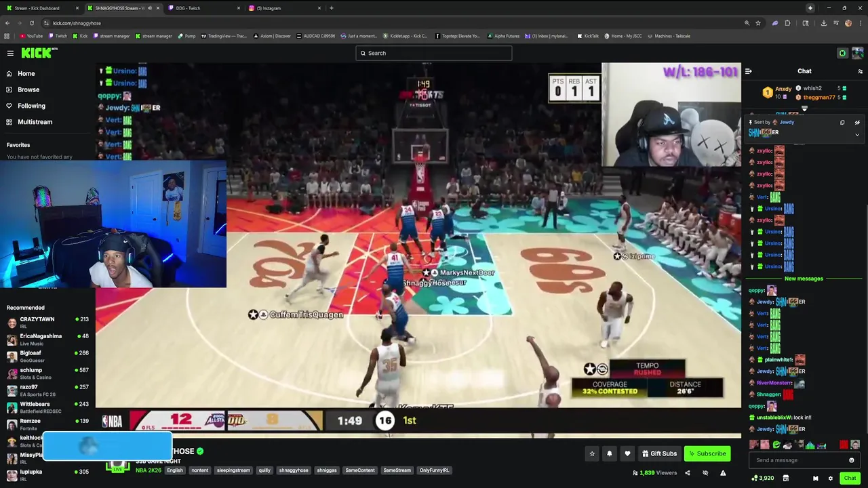The height and width of the screenshot is (488, 868).
Task: Open TradingView bookmark
Action: pos(224,36)
